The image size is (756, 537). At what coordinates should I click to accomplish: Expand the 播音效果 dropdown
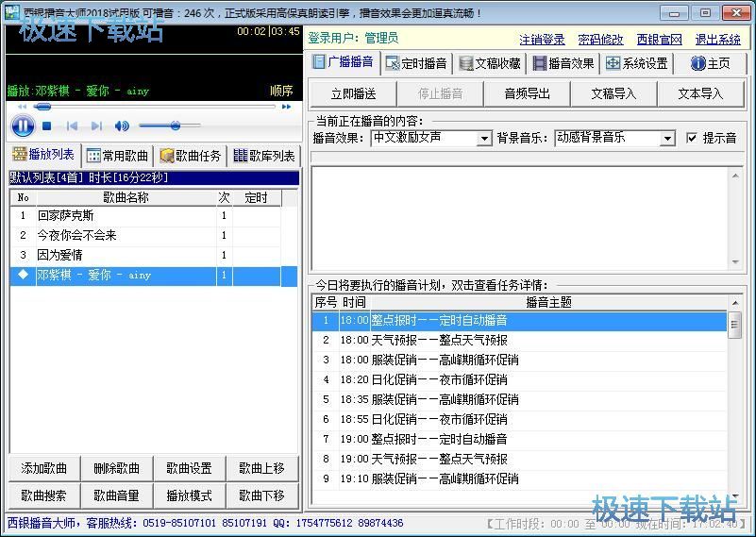[x=484, y=139]
